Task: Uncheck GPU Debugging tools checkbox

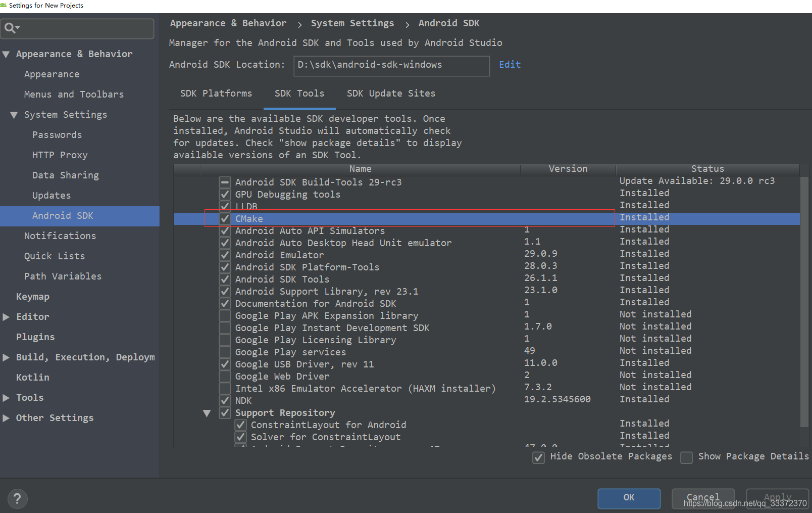Action: tap(225, 194)
